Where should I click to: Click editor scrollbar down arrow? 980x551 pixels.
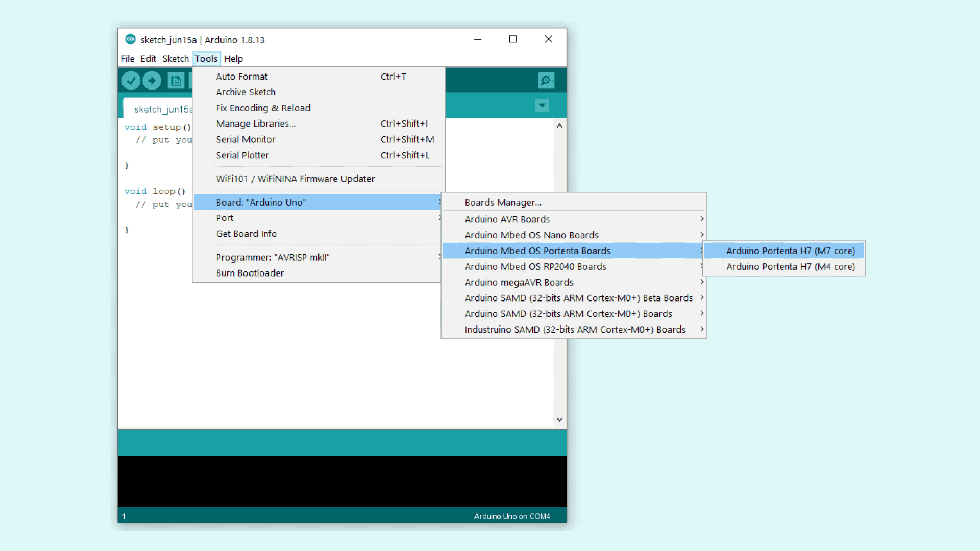point(559,420)
